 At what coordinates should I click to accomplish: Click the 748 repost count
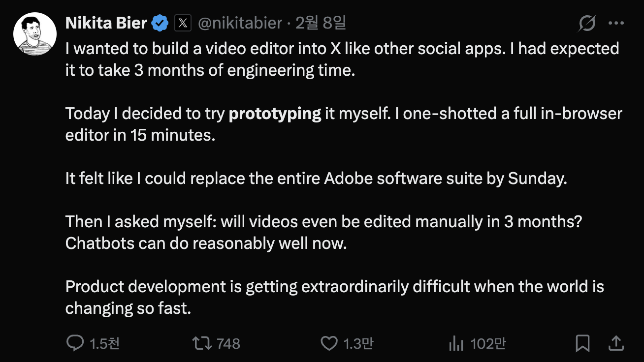[x=228, y=343]
